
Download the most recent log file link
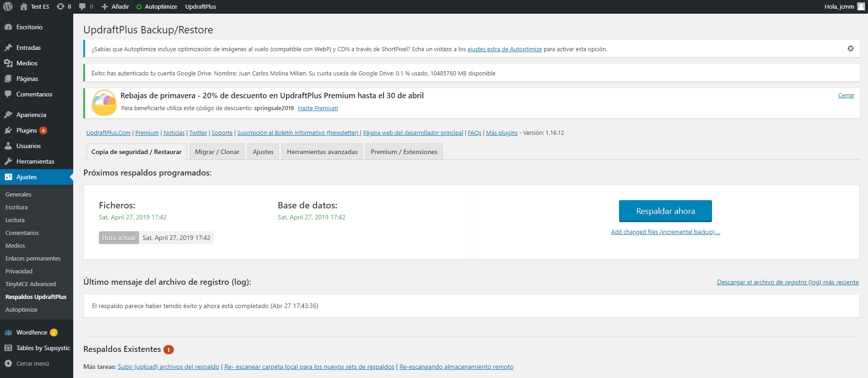click(787, 282)
